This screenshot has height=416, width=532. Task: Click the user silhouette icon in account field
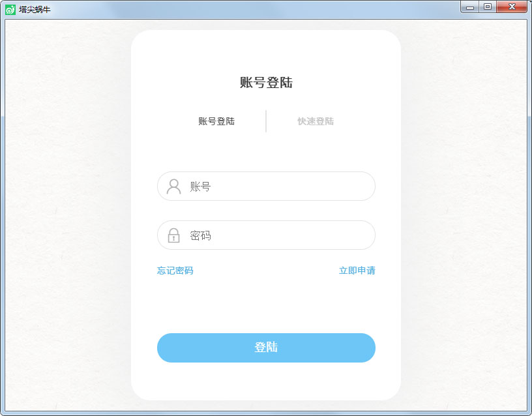[173, 186]
